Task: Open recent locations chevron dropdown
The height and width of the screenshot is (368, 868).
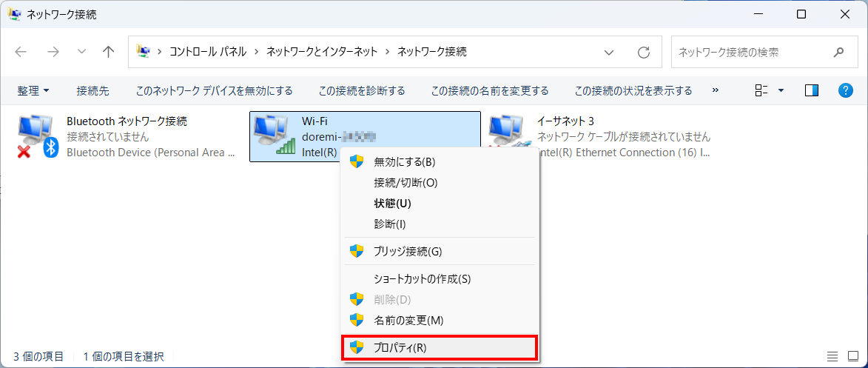Action: click(82, 52)
